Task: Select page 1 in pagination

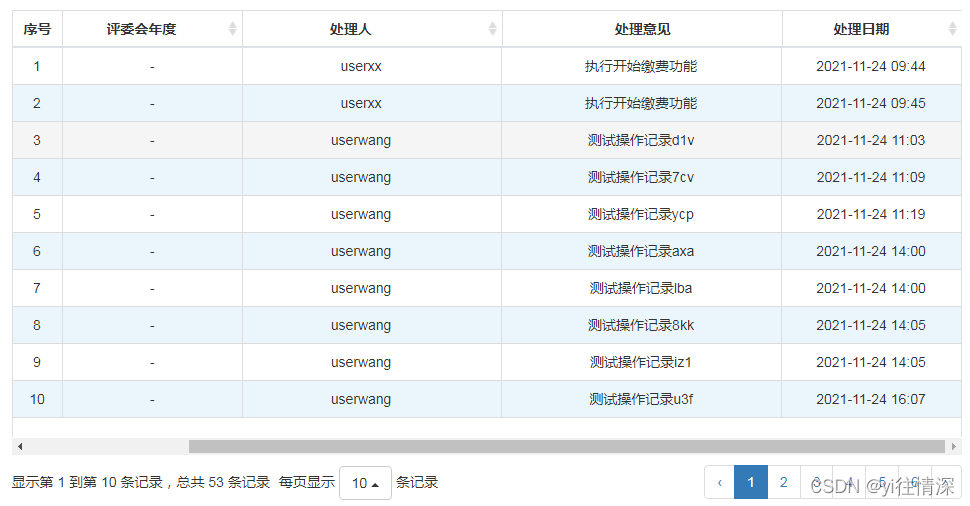Action: pyautogui.click(x=750, y=482)
